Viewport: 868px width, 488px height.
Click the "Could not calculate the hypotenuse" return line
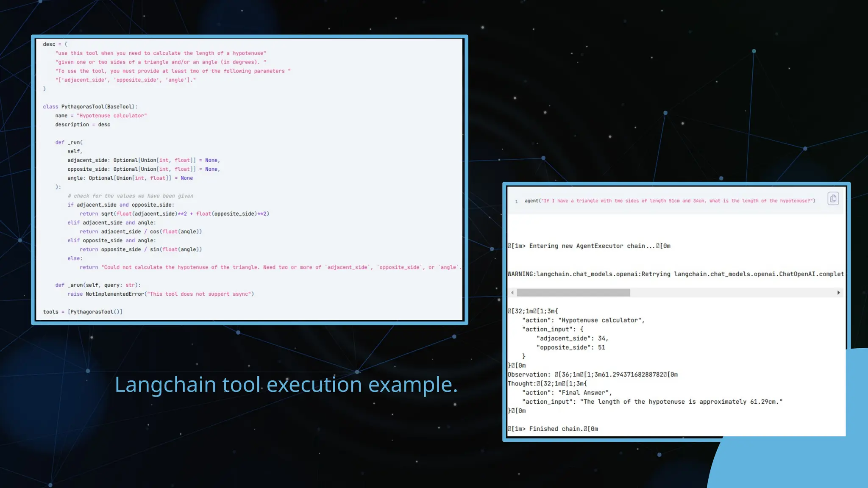pyautogui.click(x=271, y=267)
